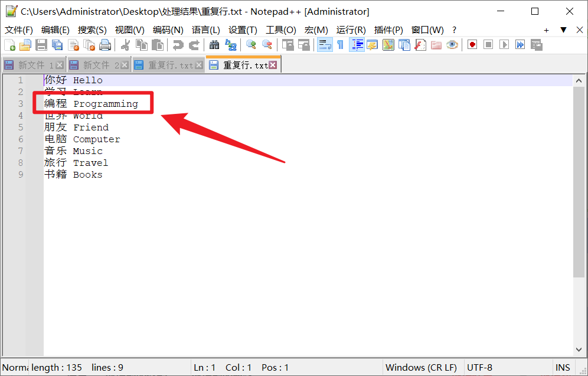
Task: Click line "电脑 Computer" in editor
Action: tap(83, 139)
